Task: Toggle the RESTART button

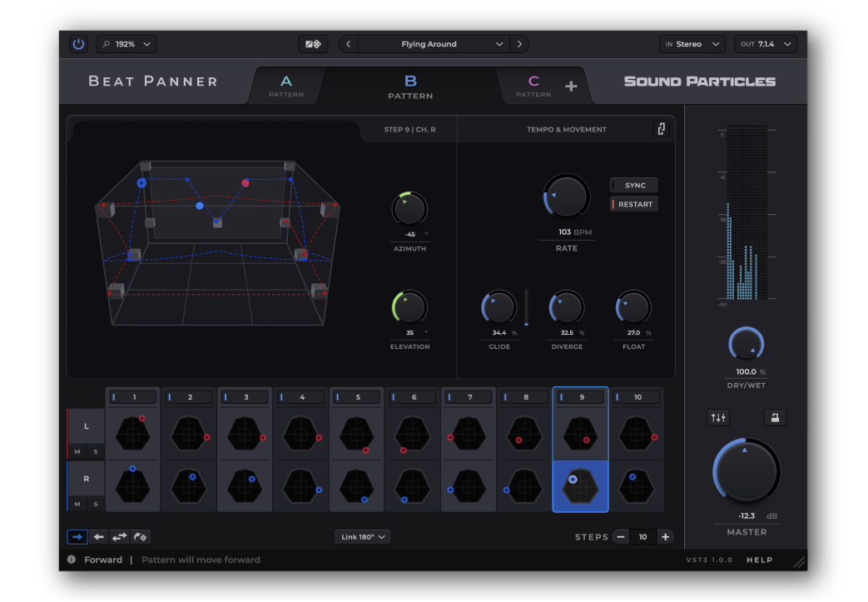Action: click(634, 204)
